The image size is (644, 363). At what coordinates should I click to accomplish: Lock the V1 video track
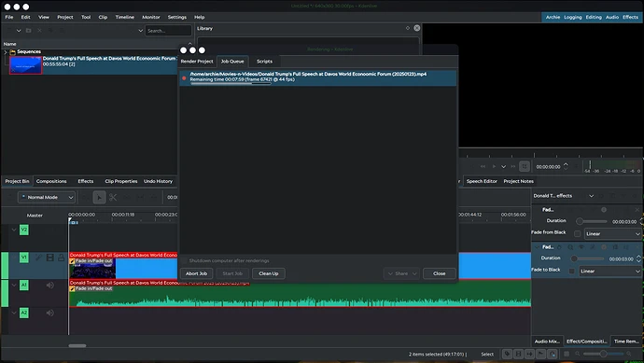tap(62, 258)
